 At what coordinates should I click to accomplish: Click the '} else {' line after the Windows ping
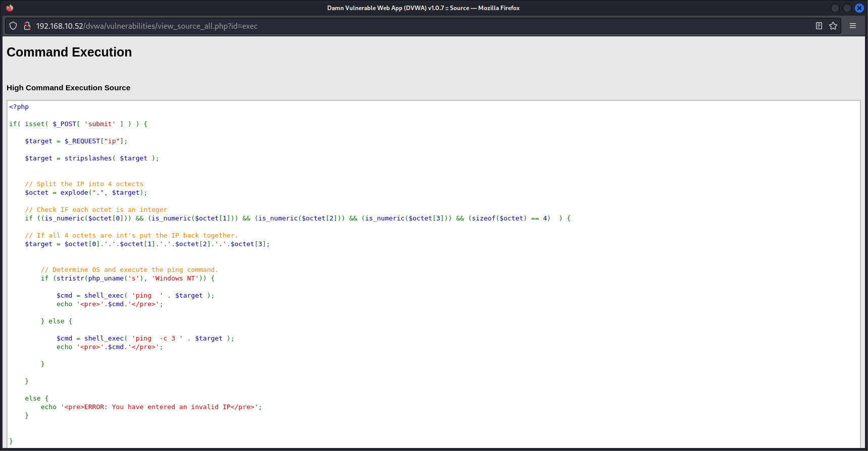point(57,321)
